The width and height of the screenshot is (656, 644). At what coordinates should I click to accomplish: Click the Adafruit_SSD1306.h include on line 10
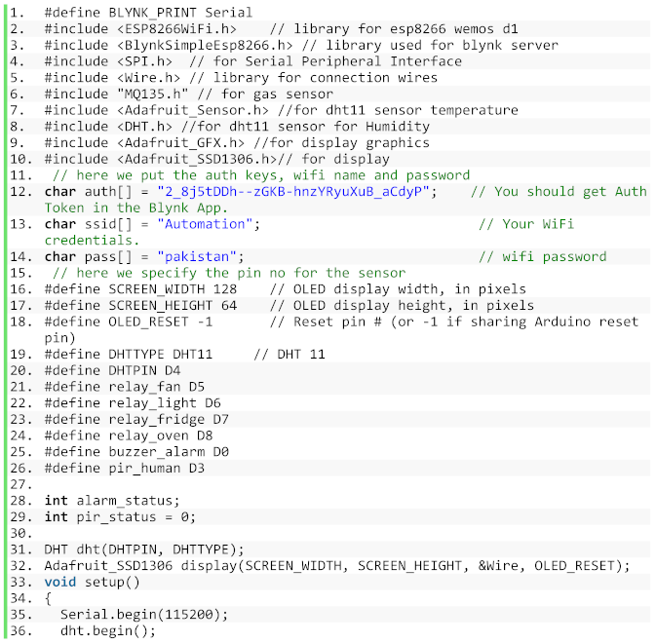pos(168,159)
